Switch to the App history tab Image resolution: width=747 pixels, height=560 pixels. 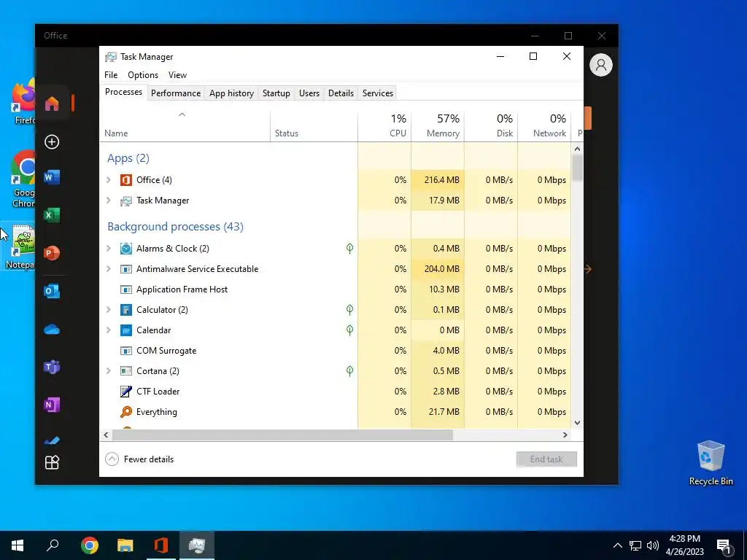231,93
